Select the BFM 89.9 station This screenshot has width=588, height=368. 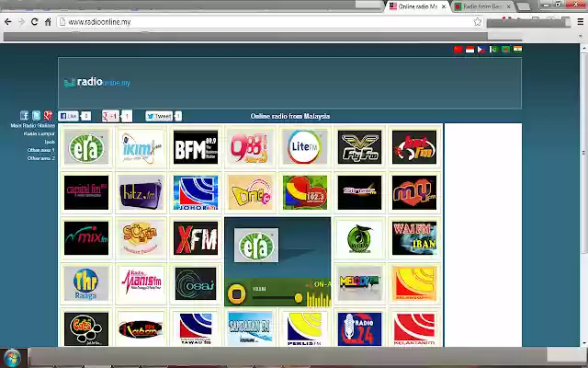pos(196,147)
